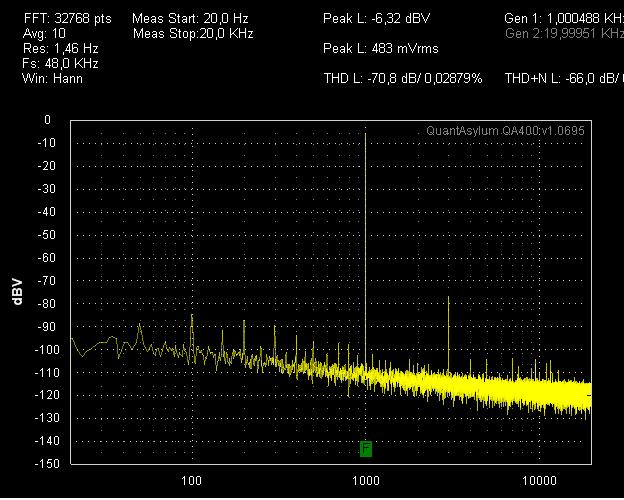Click 'Meas Start: 20,0 Hz' text
Screen dimensions: 624x500
(190, 18)
